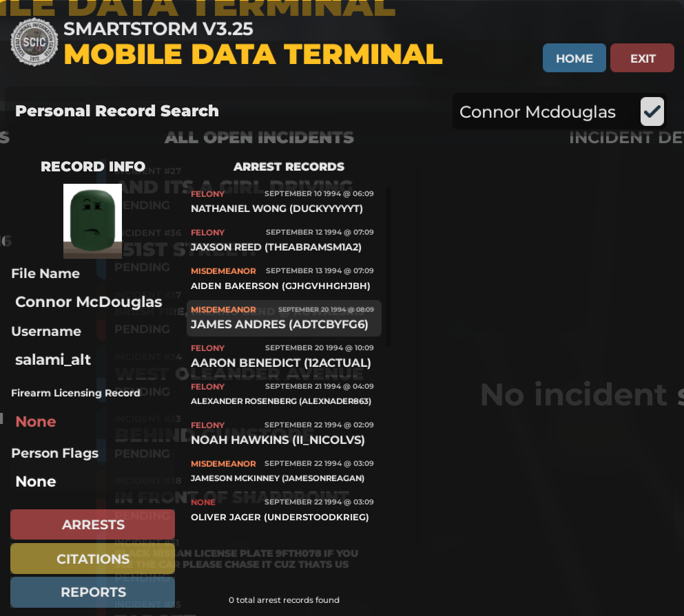Switch to the CITATIONS tab

[x=93, y=559]
